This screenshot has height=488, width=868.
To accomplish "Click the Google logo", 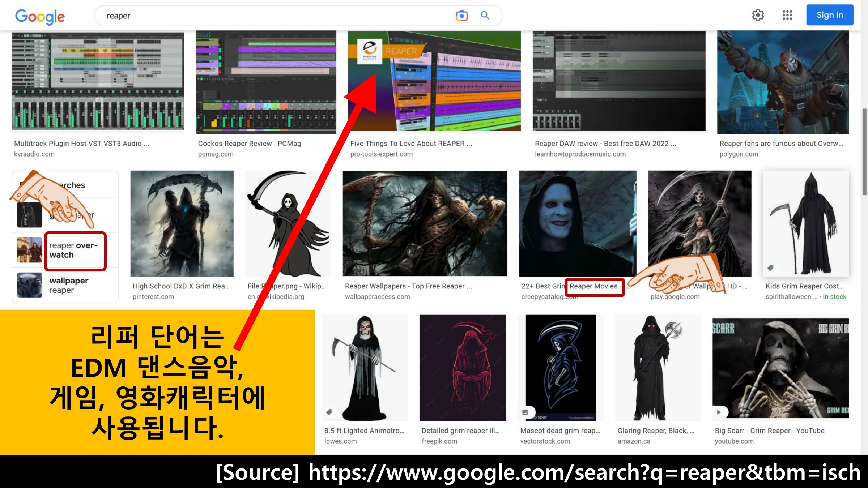I will click(40, 17).
